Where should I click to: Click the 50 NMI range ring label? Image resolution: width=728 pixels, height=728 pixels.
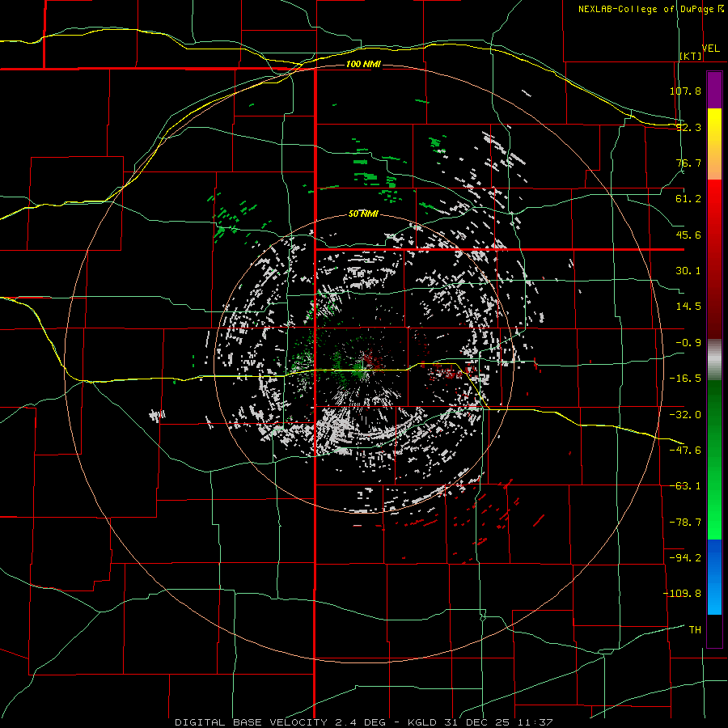click(363, 214)
